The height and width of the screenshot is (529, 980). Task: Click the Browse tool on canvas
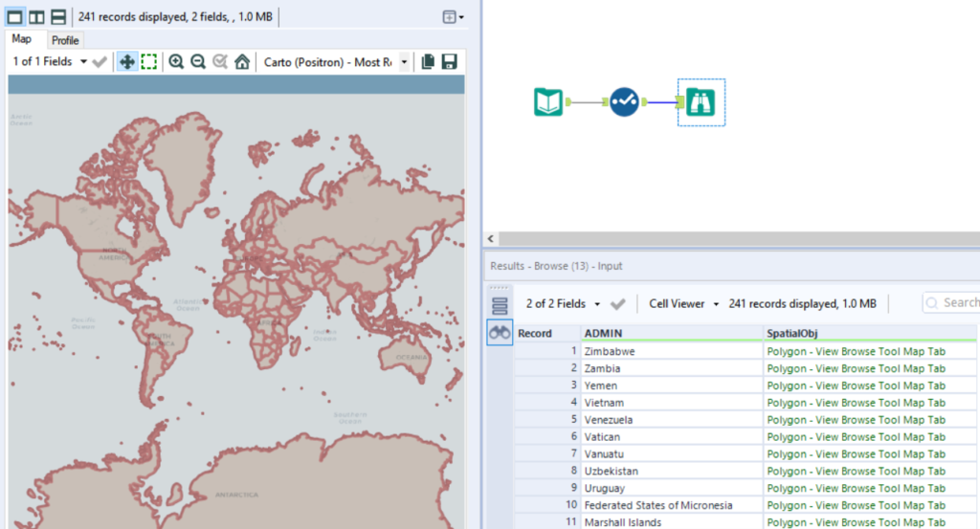coord(701,101)
